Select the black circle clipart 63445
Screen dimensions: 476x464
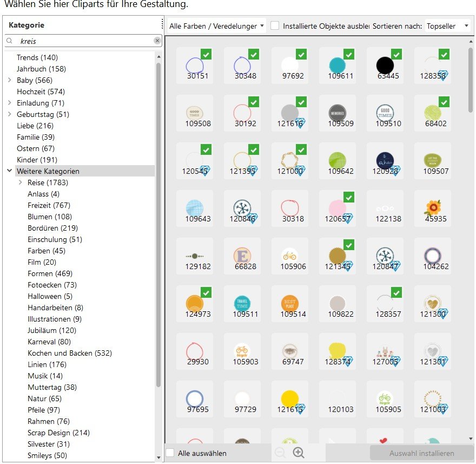(385, 66)
